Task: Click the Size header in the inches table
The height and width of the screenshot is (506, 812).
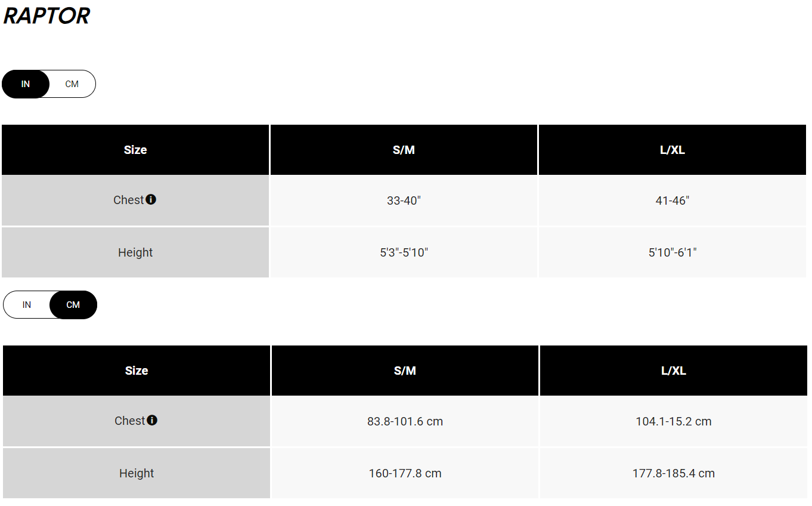Action: click(x=135, y=150)
